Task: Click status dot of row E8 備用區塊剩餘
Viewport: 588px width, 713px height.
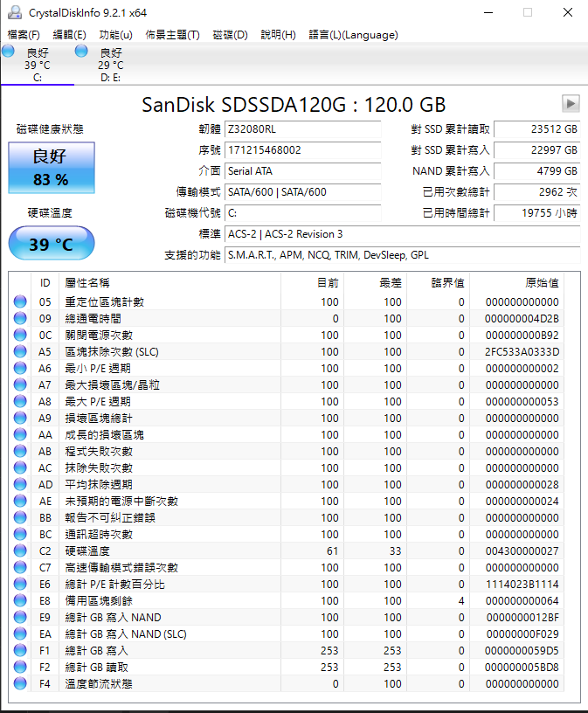Action: click(20, 599)
